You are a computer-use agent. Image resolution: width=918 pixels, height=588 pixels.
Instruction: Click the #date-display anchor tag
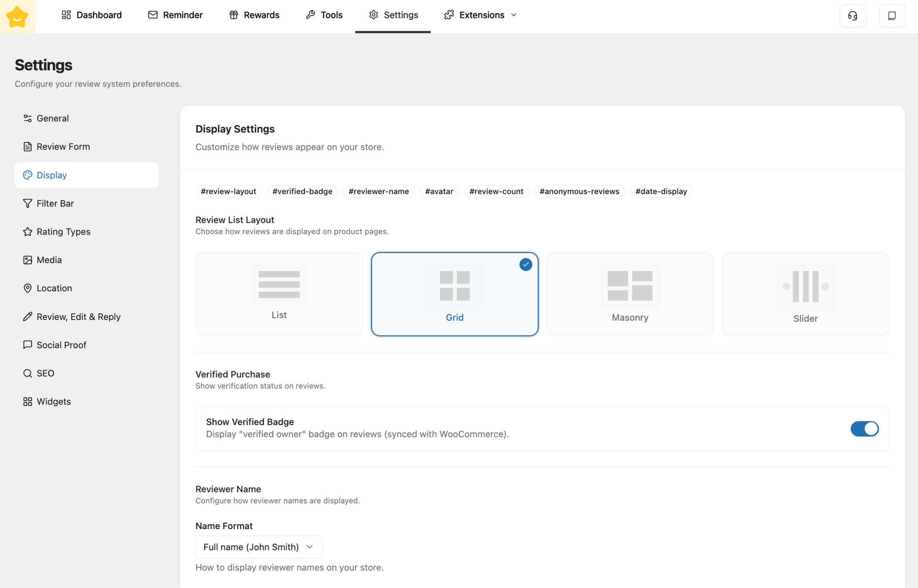click(661, 191)
